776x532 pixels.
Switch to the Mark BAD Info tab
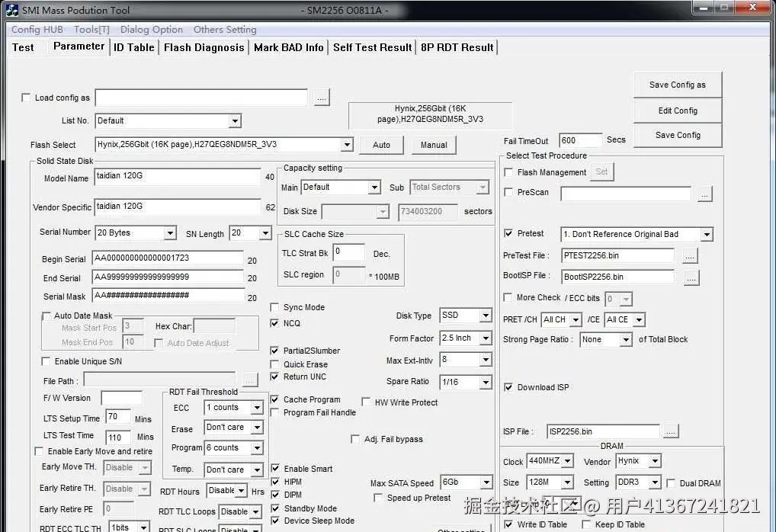pos(289,47)
